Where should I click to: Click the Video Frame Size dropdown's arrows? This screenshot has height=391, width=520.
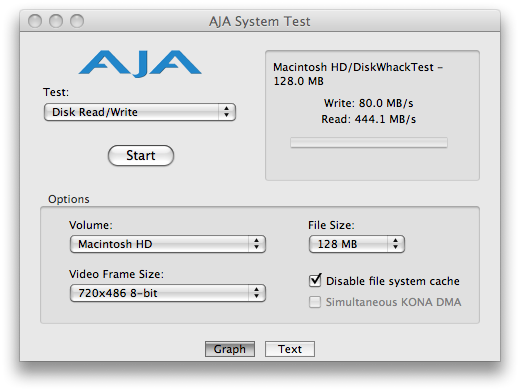[x=256, y=293]
